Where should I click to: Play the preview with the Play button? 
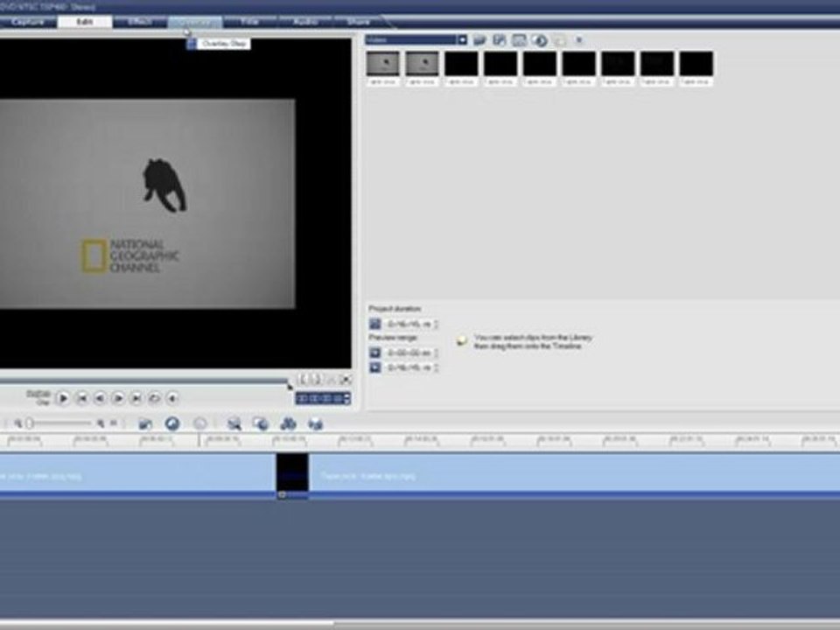tap(63, 398)
